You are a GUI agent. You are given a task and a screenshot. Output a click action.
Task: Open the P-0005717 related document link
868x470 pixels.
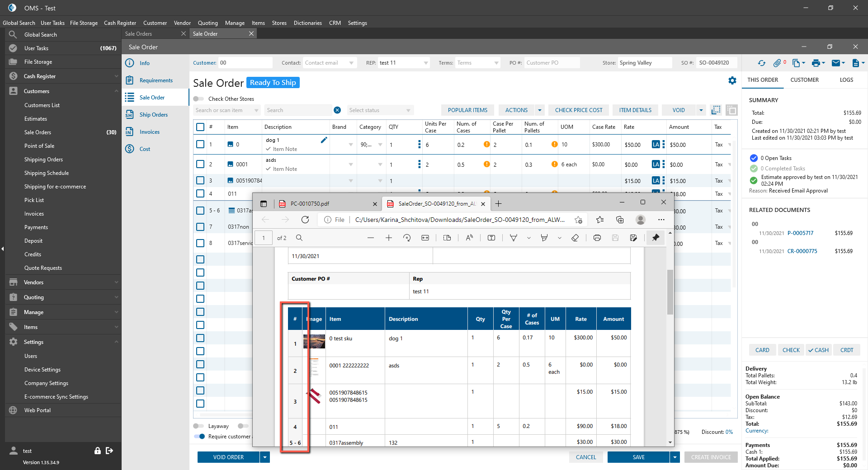click(x=800, y=233)
